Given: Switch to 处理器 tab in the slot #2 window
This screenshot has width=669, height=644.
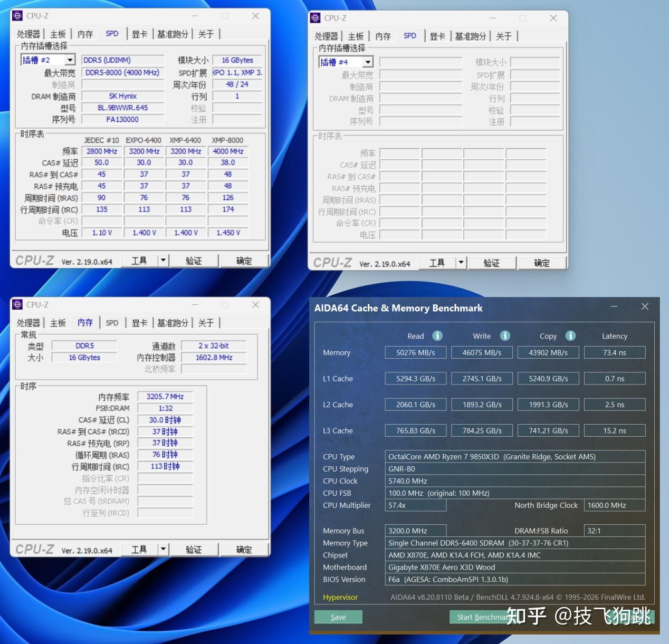Looking at the screenshot, I should (x=28, y=34).
